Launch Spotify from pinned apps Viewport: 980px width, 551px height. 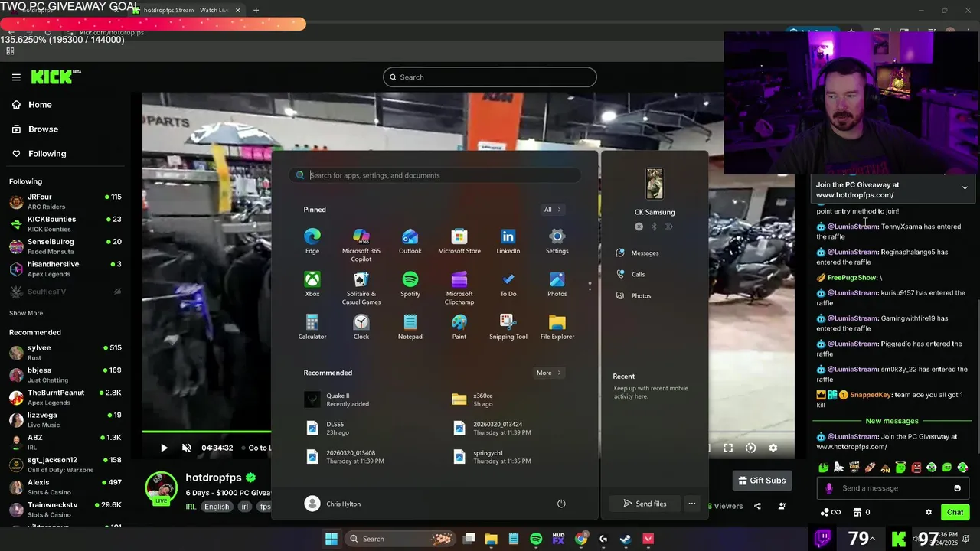pos(410,284)
